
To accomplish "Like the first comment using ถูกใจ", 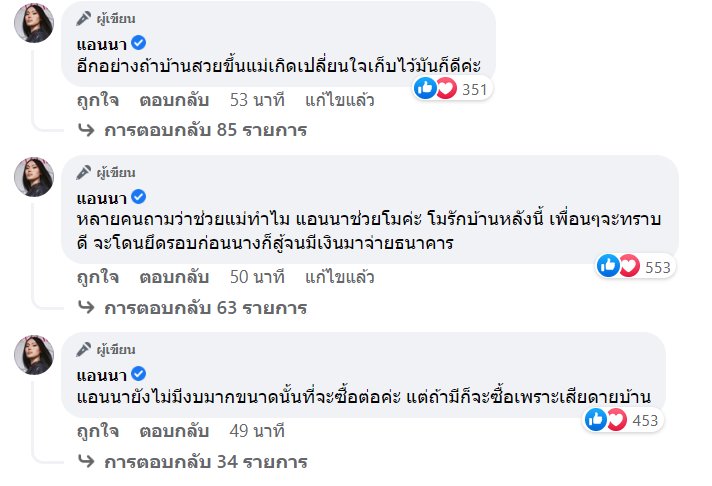I will tap(97, 99).
